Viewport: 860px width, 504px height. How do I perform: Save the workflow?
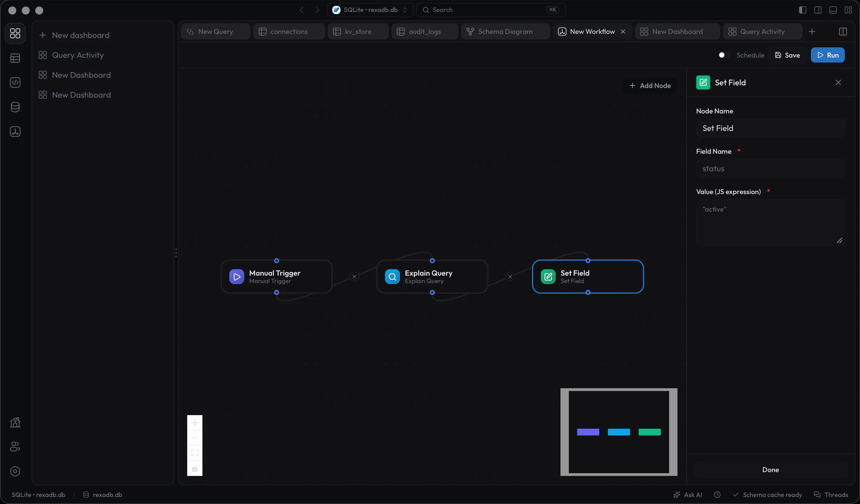tap(787, 55)
